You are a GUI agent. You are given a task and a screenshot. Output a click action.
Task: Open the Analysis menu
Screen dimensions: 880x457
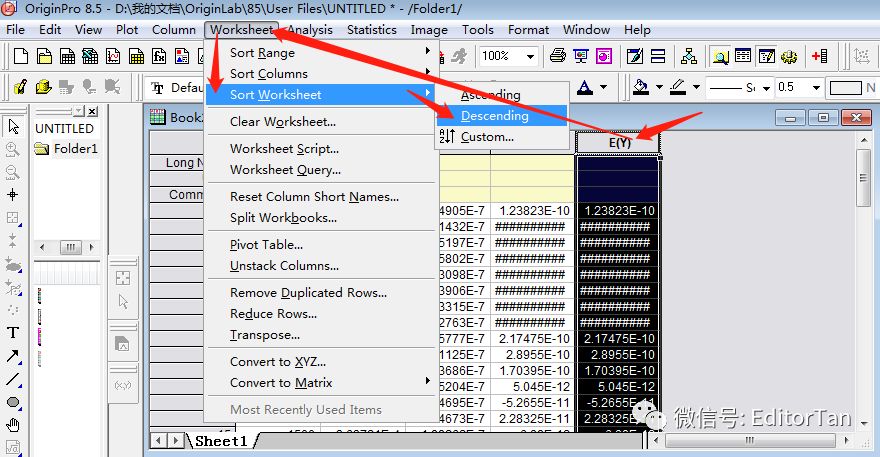(310, 30)
